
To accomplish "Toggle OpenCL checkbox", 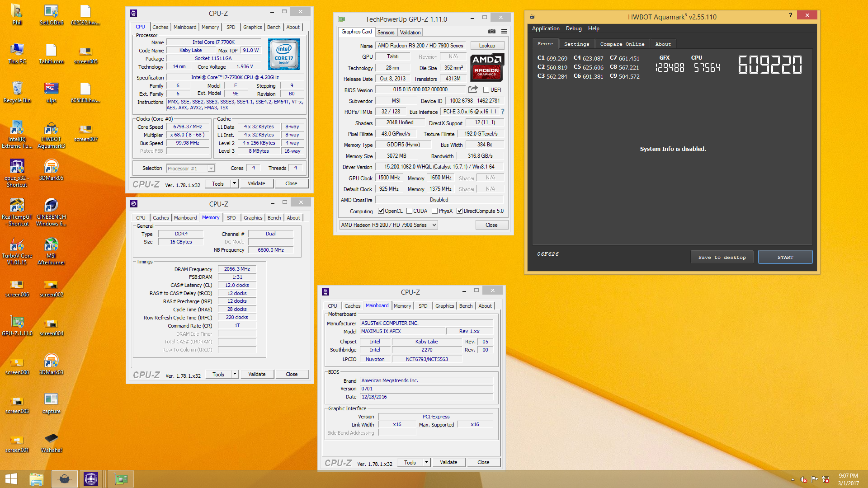I will click(x=381, y=211).
